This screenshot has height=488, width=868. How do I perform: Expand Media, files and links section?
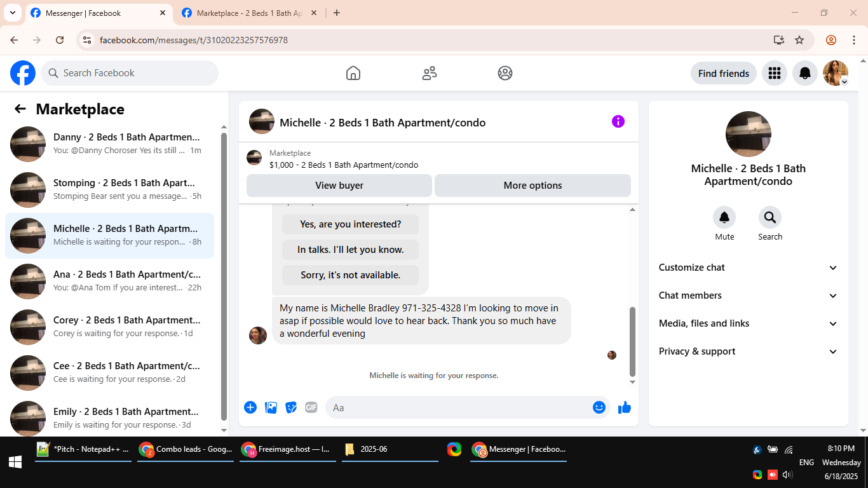749,323
